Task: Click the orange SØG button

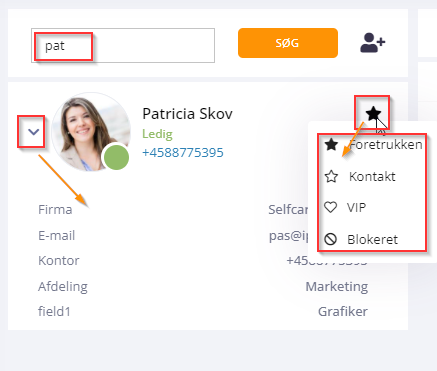Action: tap(288, 43)
